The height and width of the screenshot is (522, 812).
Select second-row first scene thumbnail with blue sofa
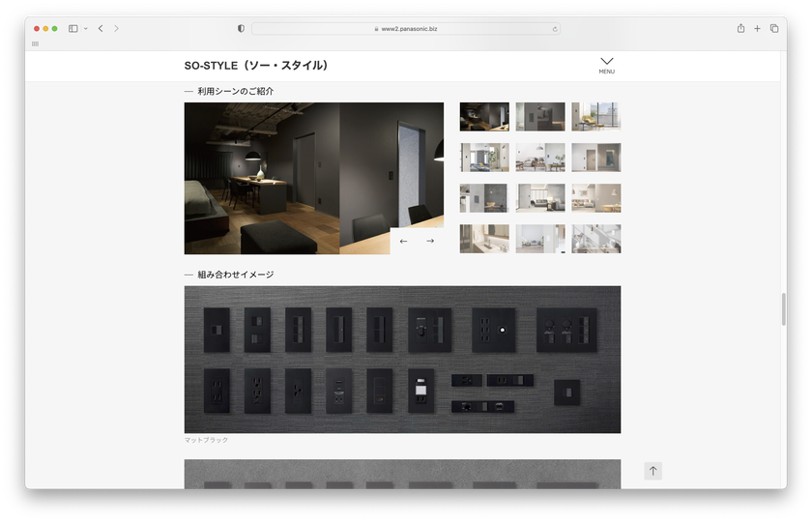[484, 158]
